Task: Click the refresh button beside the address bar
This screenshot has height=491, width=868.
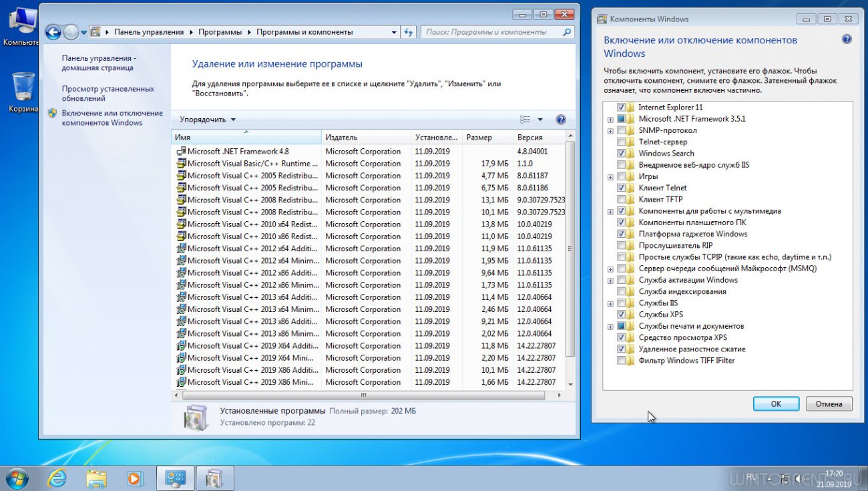Action: point(409,32)
